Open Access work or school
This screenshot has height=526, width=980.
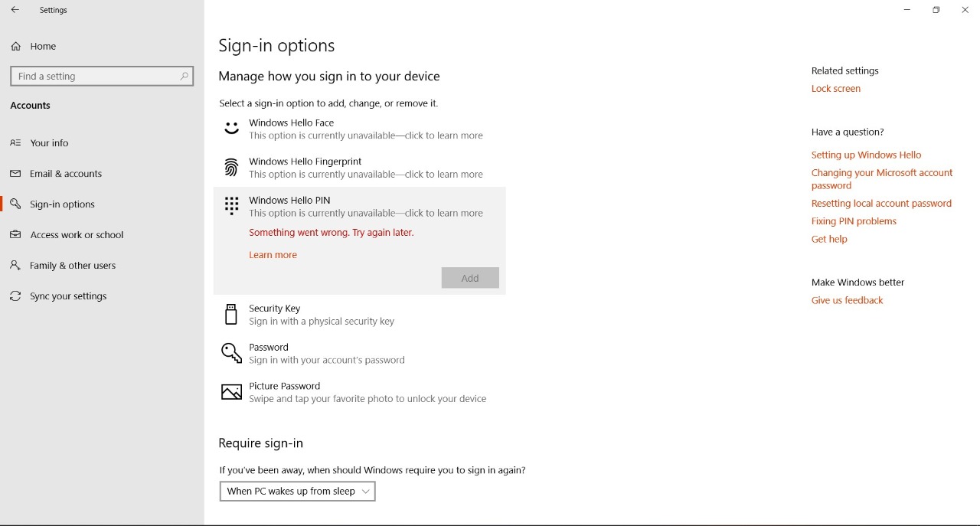(x=102, y=235)
